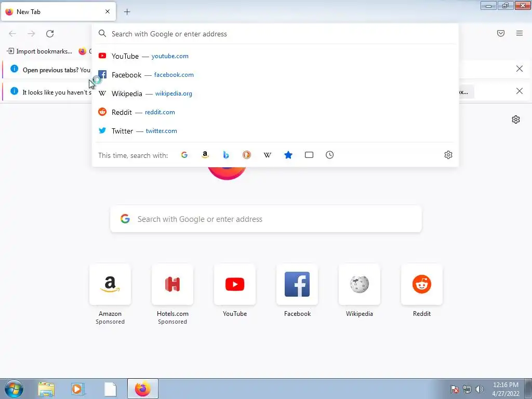
Task: Show the clock displaying 12:16 PM
Action: click(x=506, y=389)
